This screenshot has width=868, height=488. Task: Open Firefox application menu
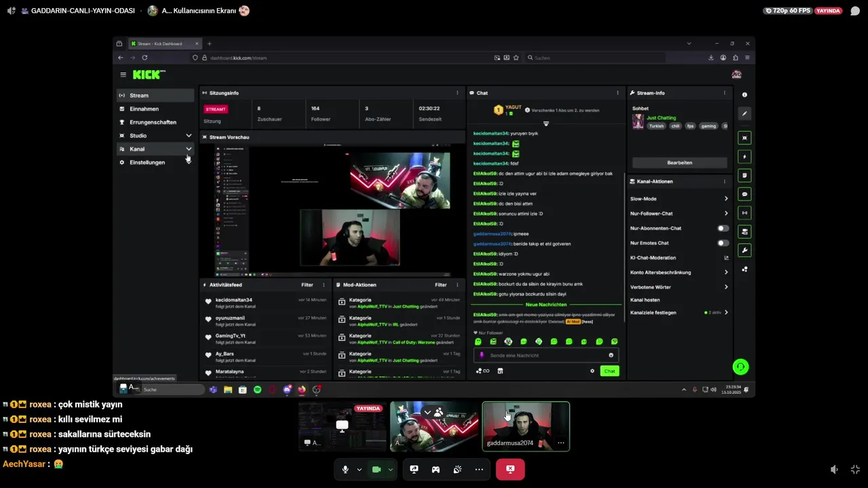(x=747, y=58)
